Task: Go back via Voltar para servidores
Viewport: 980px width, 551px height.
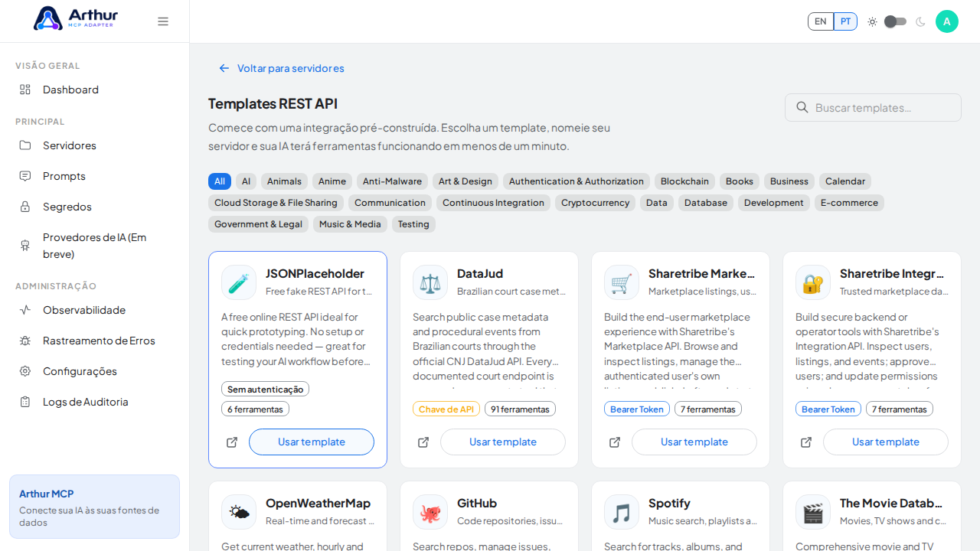Action: [281, 68]
